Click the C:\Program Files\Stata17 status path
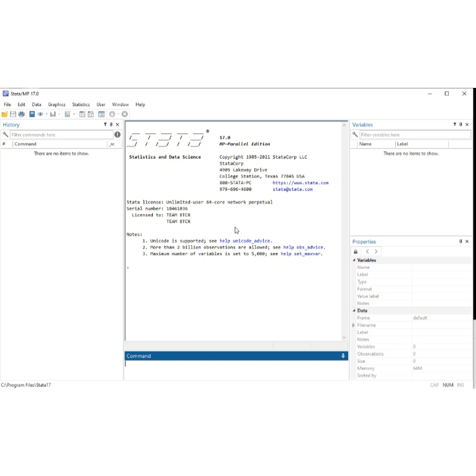 click(26, 385)
